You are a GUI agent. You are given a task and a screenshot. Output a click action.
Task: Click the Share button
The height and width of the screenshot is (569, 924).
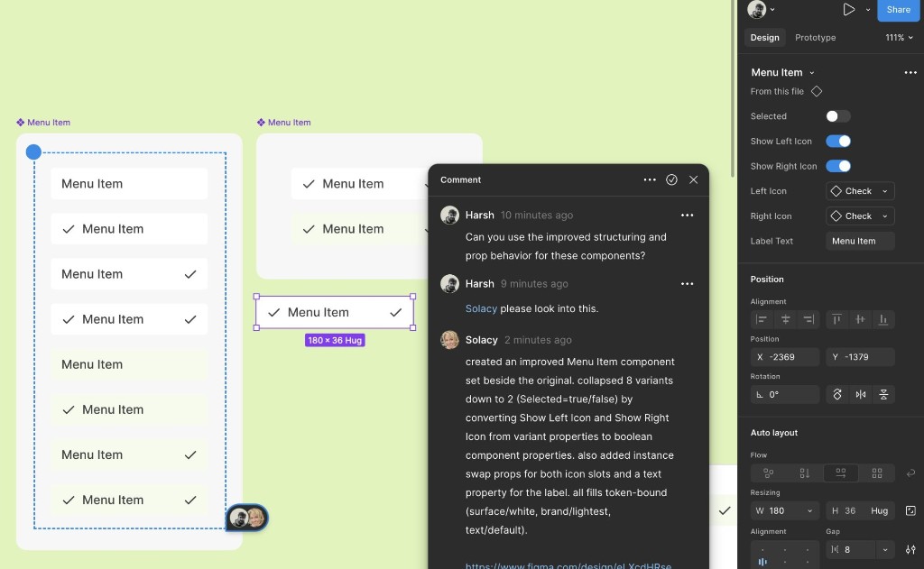pos(898,10)
